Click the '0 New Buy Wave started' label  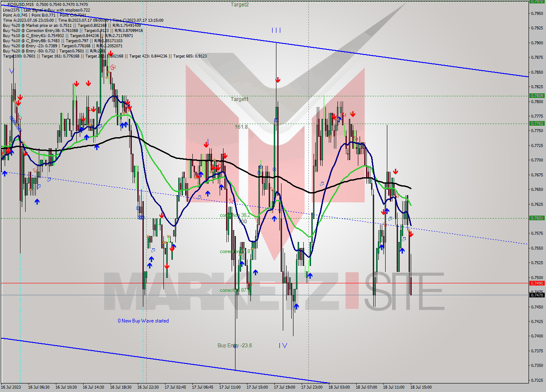point(143,320)
